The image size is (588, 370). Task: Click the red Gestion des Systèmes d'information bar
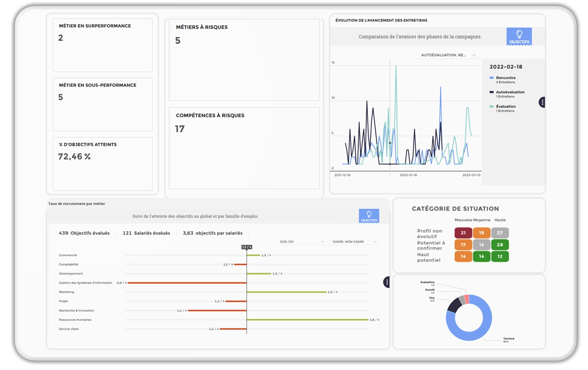[x=187, y=283]
